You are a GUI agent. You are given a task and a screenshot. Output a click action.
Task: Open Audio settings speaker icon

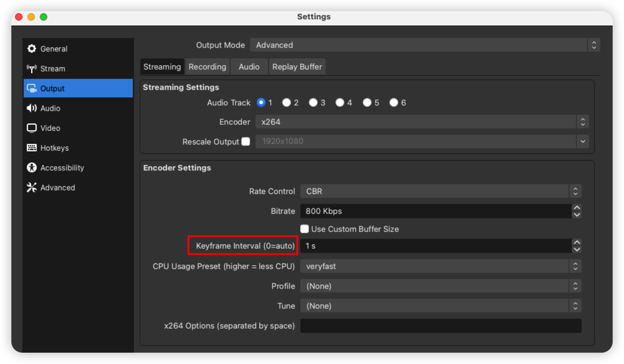pos(32,108)
